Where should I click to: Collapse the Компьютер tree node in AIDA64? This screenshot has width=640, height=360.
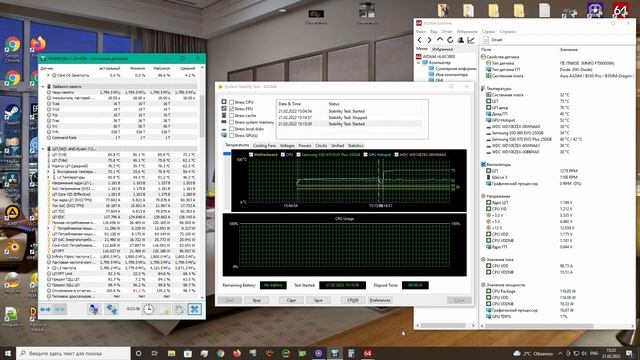click(x=419, y=63)
